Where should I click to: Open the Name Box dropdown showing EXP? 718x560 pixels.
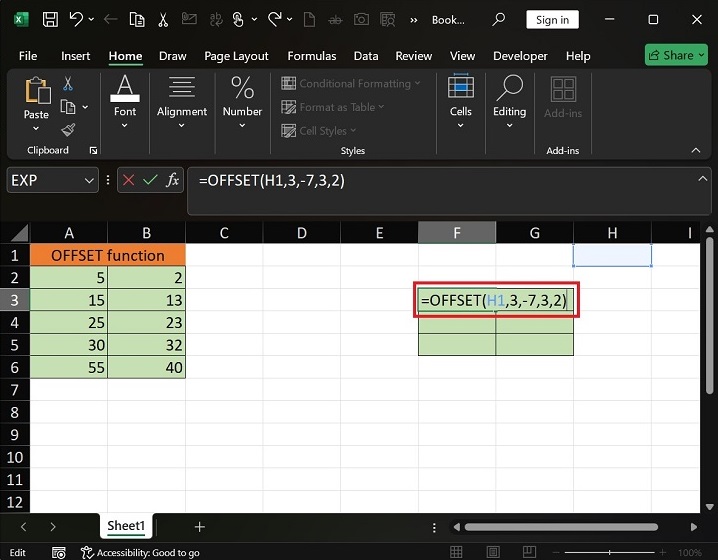pyautogui.click(x=89, y=180)
